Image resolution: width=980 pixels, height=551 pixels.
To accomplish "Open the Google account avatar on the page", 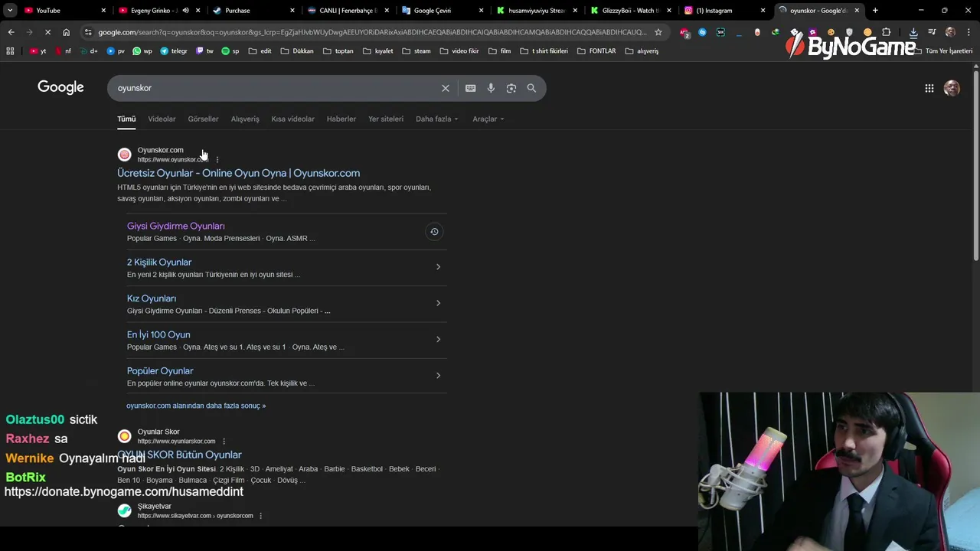I will (952, 88).
